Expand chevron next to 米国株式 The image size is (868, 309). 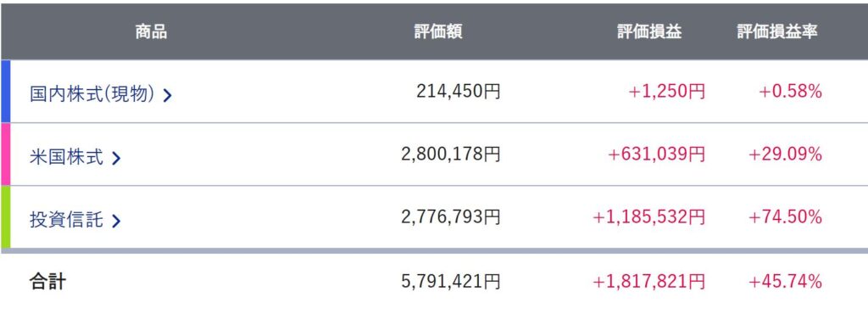click(x=115, y=159)
